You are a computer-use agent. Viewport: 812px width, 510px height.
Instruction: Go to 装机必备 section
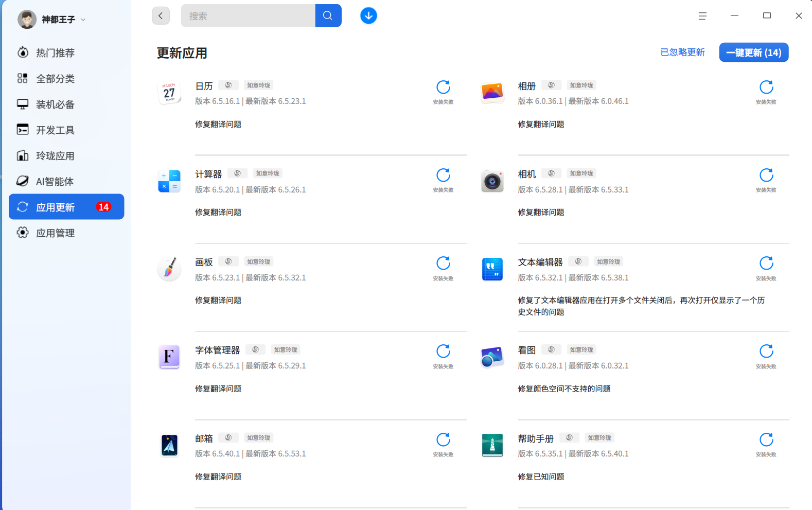coord(66,104)
